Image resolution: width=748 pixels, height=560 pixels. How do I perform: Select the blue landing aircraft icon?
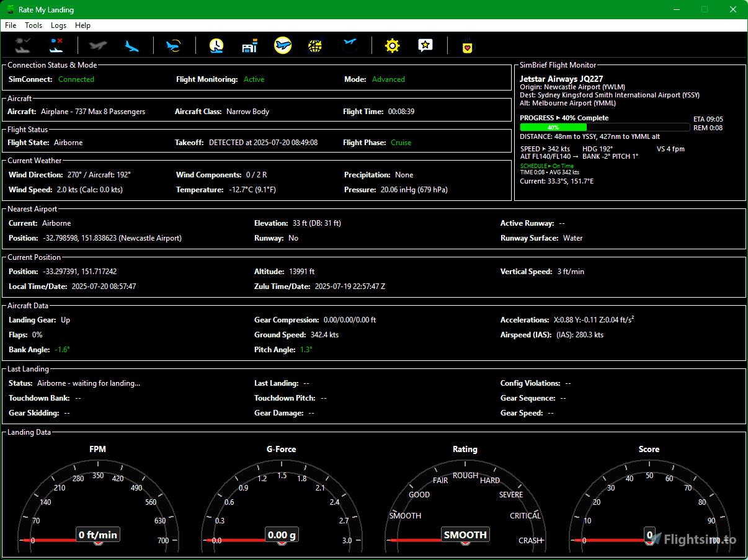click(131, 45)
